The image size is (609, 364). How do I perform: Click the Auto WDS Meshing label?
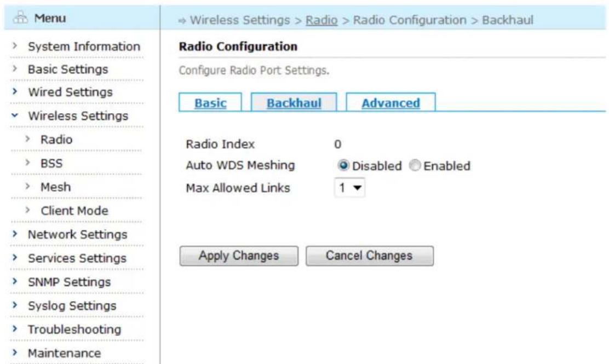(x=240, y=165)
